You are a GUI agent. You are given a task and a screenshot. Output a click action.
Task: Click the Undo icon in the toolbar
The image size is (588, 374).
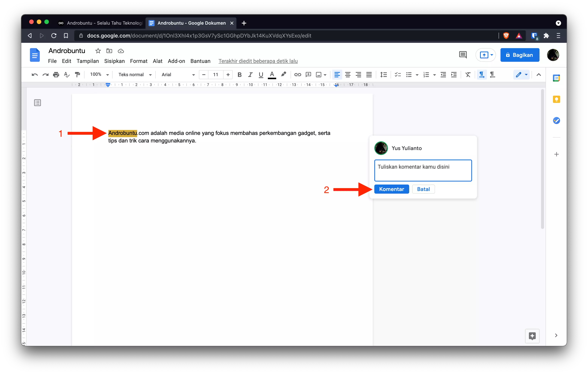(34, 75)
